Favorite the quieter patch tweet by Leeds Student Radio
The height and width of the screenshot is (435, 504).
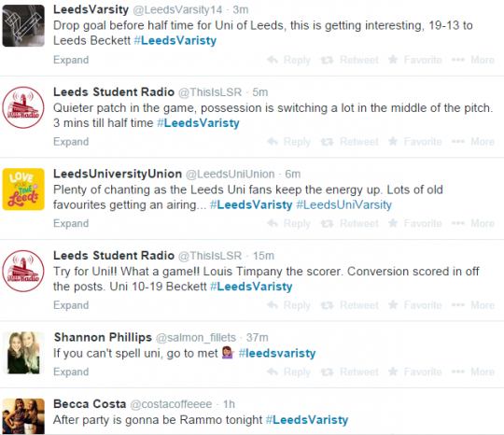[x=414, y=142]
